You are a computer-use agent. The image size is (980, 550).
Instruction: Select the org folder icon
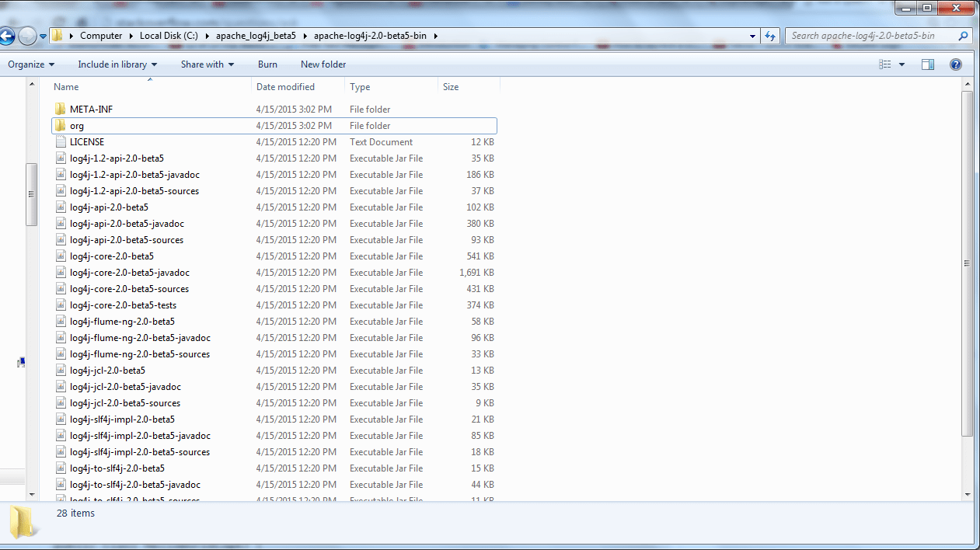(x=60, y=126)
